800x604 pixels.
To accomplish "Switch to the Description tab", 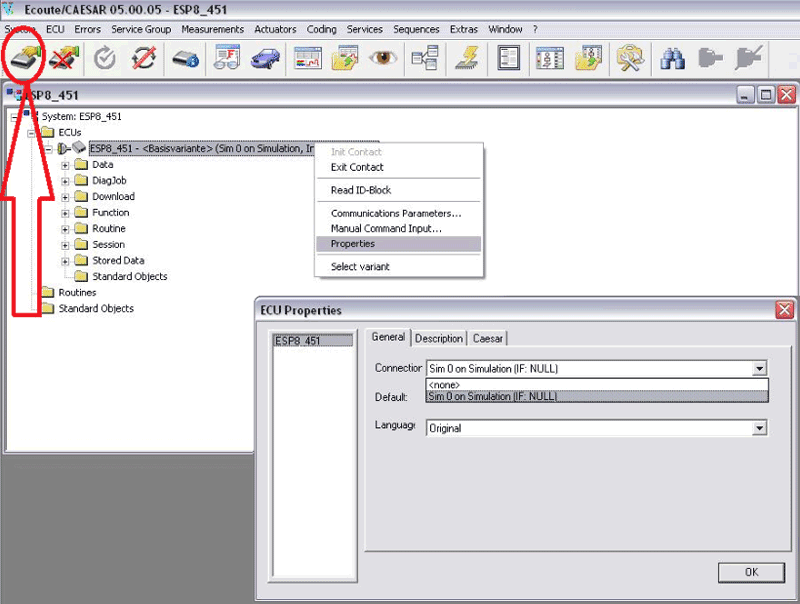I will pos(439,338).
